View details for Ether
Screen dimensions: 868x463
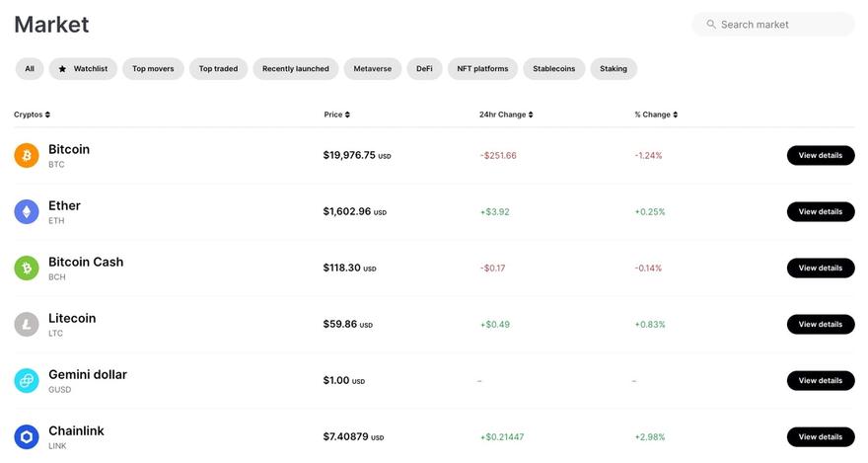pos(821,211)
